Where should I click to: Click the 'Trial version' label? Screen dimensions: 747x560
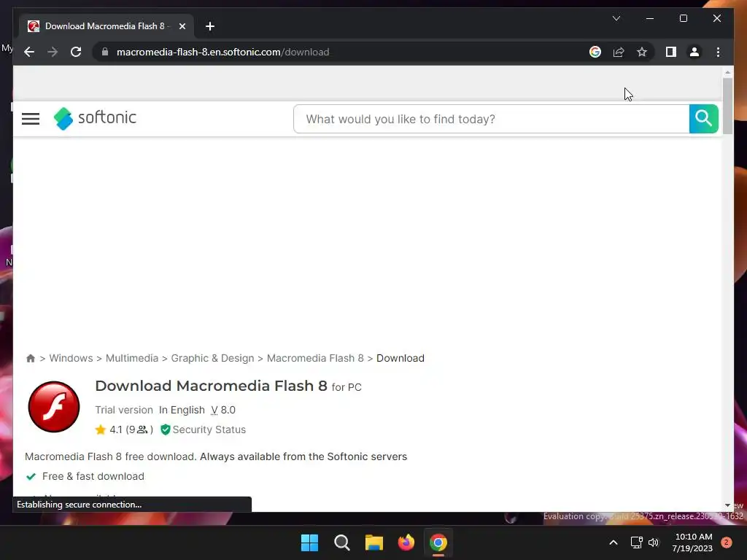124,410
